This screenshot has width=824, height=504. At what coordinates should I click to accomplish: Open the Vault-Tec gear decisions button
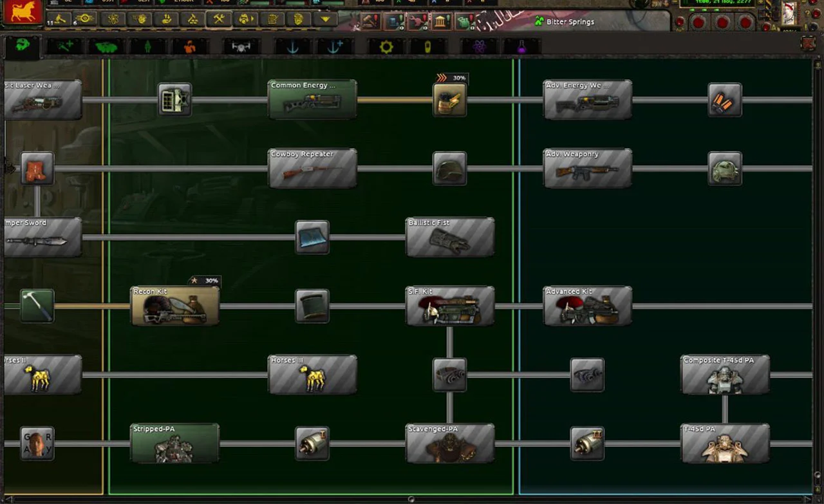(x=84, y=19)
